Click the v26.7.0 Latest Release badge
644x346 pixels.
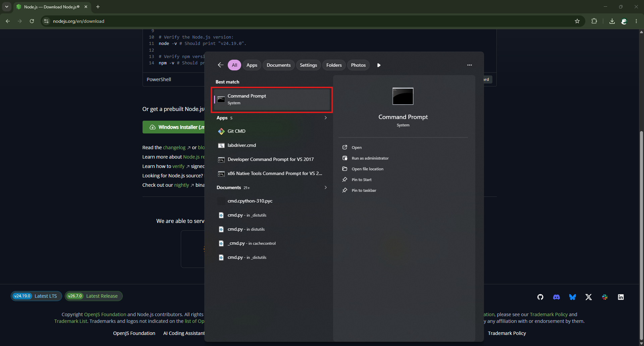[x=94, y=296]
